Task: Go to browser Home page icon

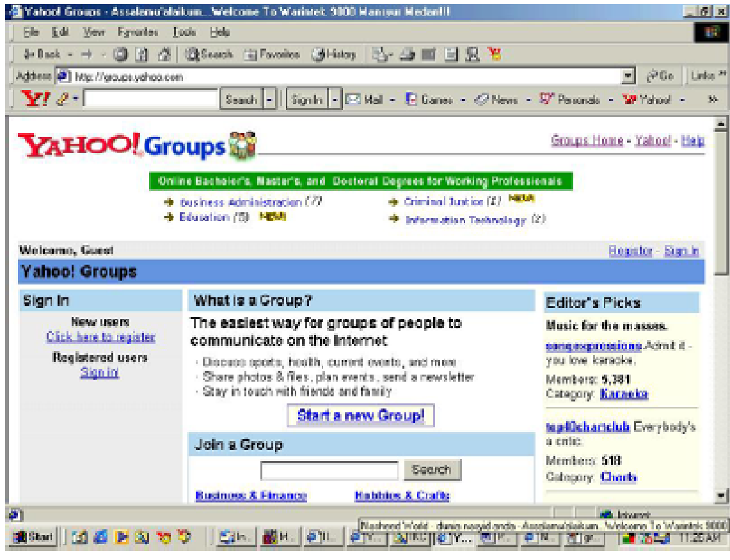Action: (x=164, y=54)
